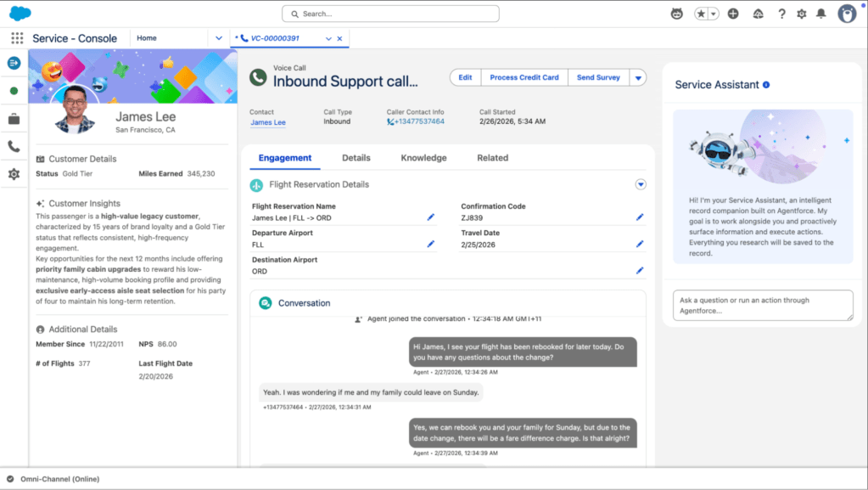Screen dimensions: 868x490
Task: Click the notifications bell icon
Action: point(820,13)
